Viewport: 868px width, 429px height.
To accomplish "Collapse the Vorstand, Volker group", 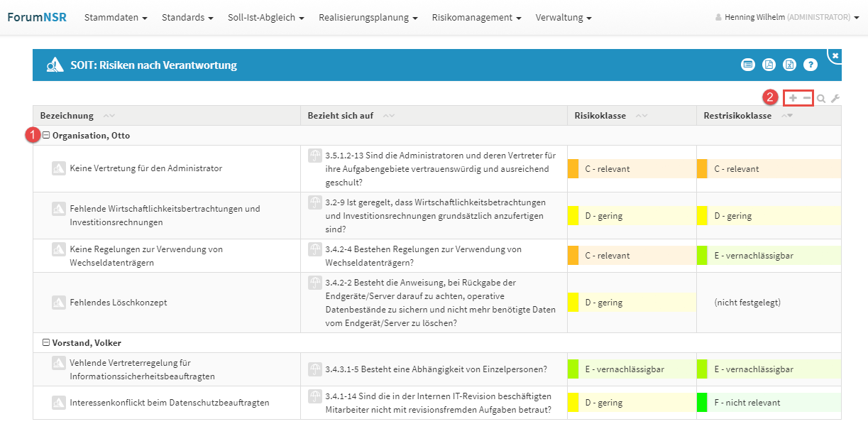I will pos(46,343).
